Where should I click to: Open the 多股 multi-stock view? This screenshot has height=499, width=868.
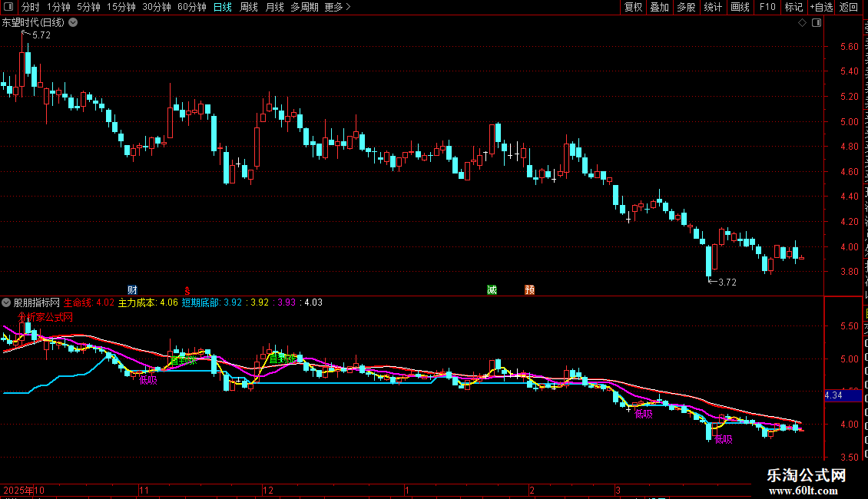687,7
